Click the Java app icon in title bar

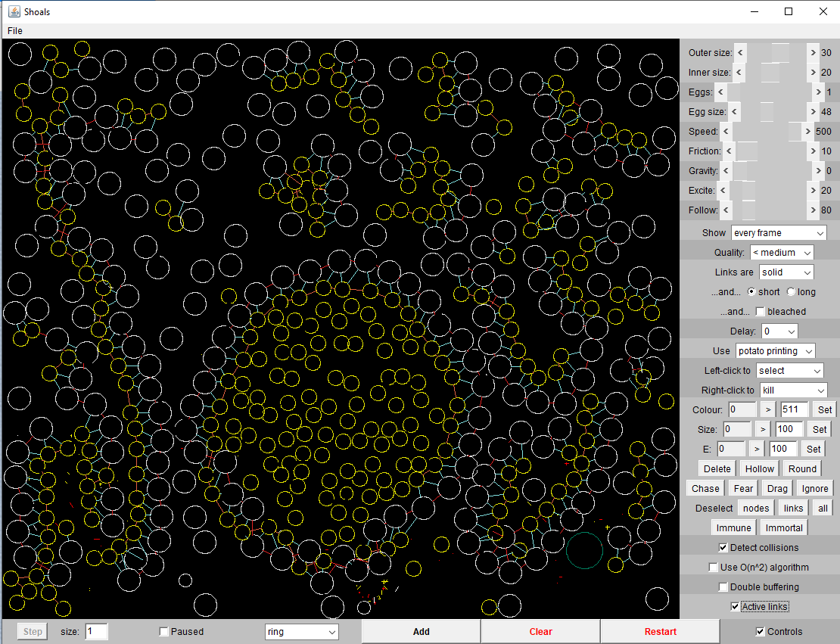(14, 11)
